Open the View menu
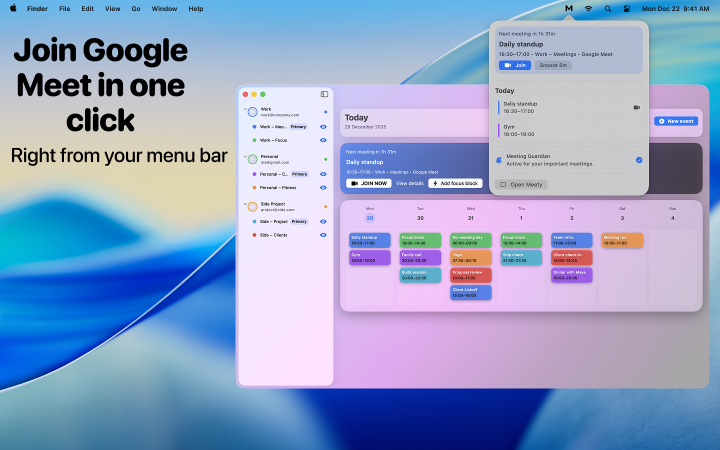This screenshot has width=720, height=450. pyautogui.click(x=112, y=8)
